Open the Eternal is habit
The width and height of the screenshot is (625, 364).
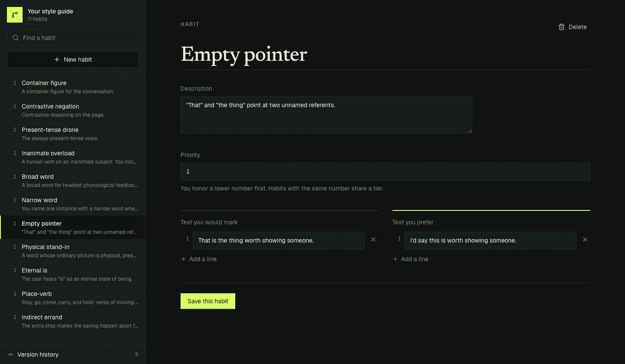[x=72, y=274]
